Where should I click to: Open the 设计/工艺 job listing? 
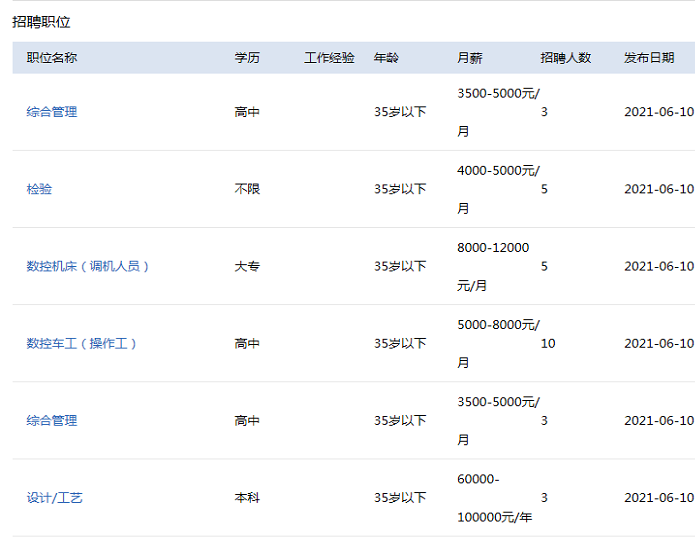tap(54, 497)
